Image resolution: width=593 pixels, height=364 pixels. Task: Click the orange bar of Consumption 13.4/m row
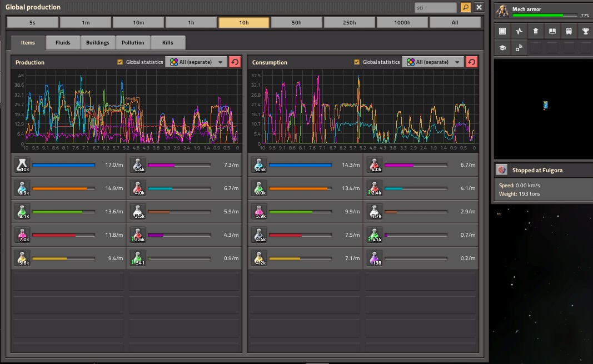(x=300, y=188)
